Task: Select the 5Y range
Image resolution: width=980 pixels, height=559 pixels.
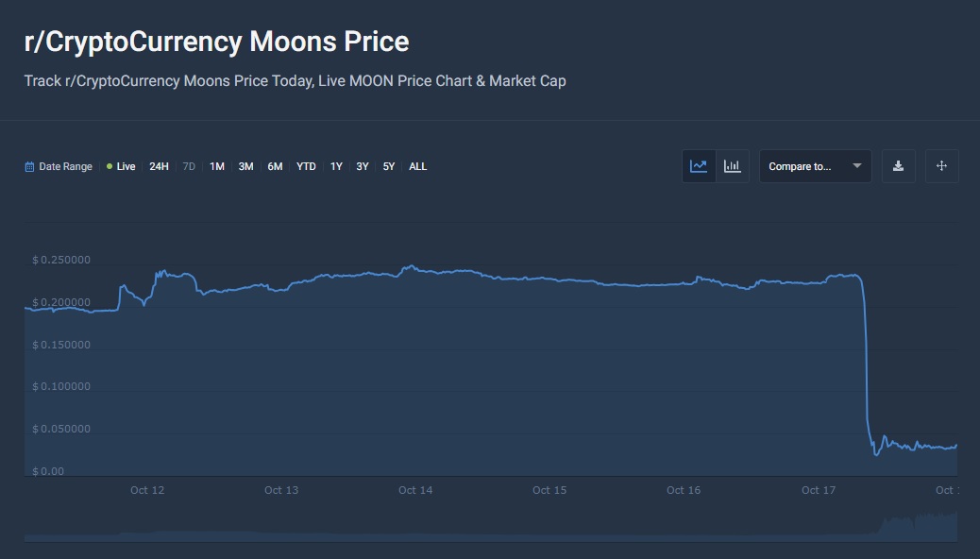Action: [x=388, y=166]
